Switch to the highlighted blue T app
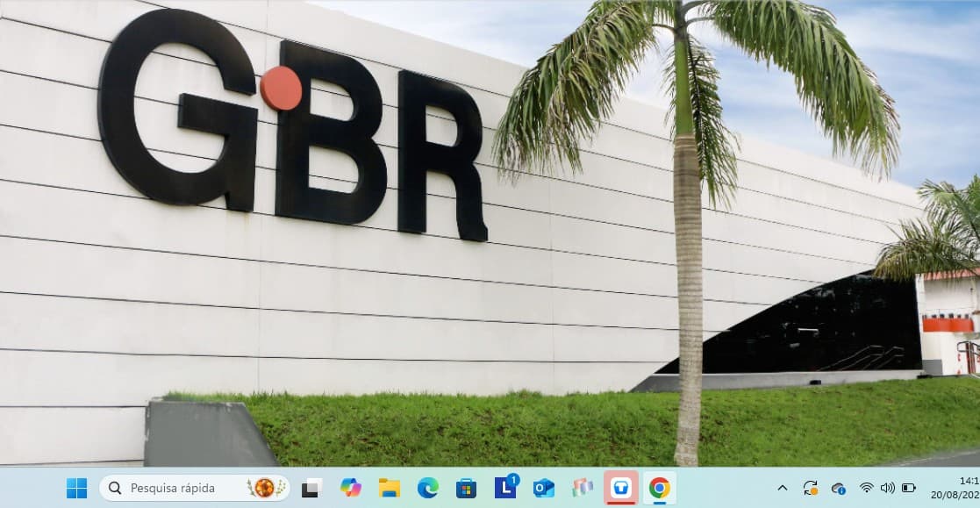 click(x=621, y=488)
